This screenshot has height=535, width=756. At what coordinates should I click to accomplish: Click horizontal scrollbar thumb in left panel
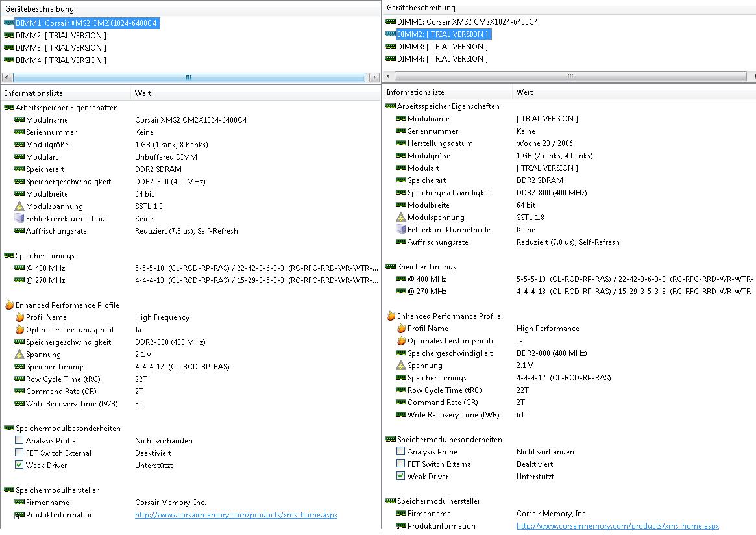point(189,77)
